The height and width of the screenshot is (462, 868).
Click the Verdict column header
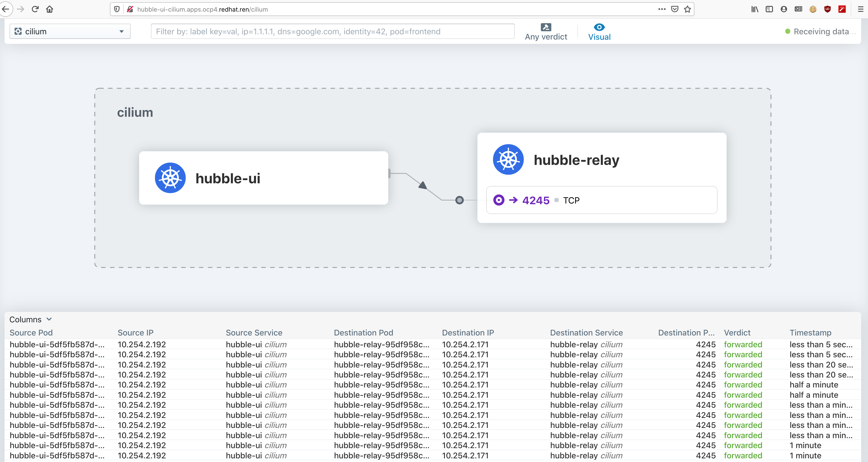[x=737, y=333]
